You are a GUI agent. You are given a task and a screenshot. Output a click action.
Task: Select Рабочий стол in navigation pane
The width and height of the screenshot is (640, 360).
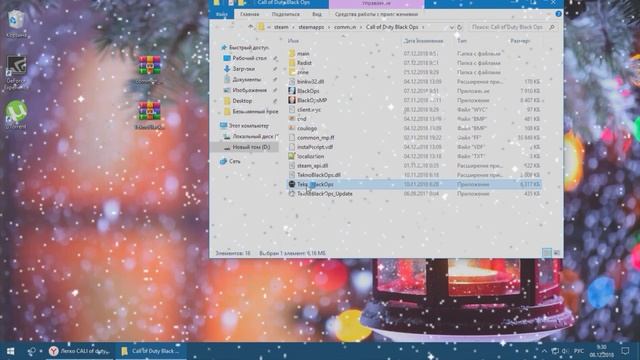click(249, 58)
